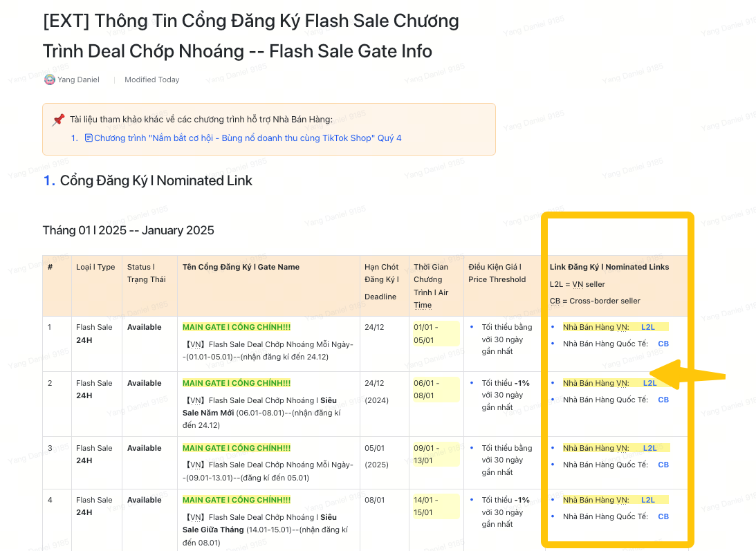Open the L2L link in row 1
756x551 pixels.
648,327
